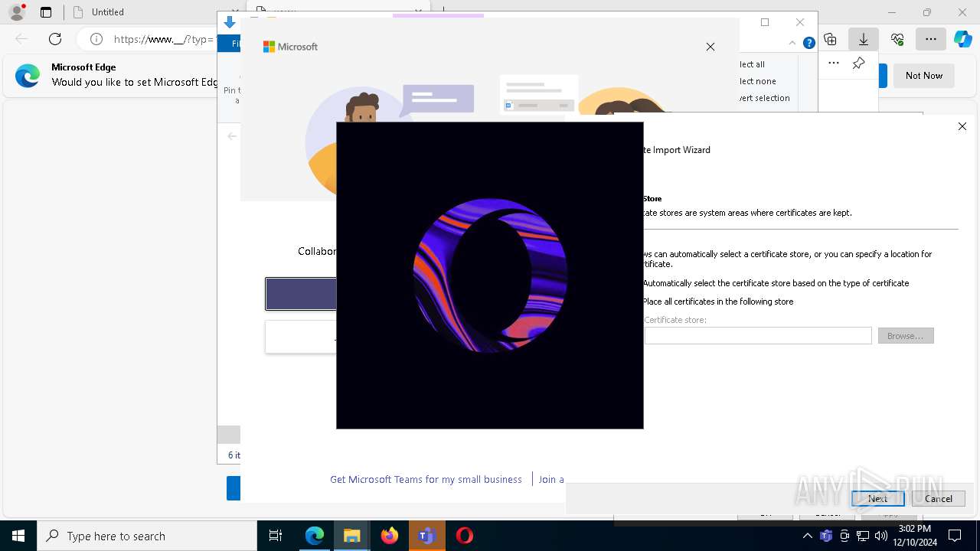Select the Untitled browser tab
The width and height of the screenshot is (980, 551).
[107, 12]
